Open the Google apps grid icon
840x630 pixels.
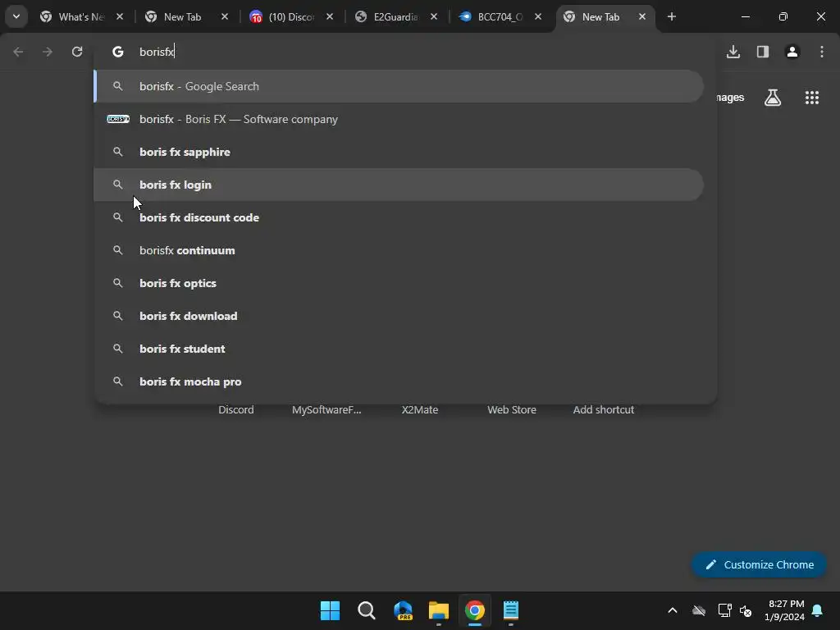811,98
